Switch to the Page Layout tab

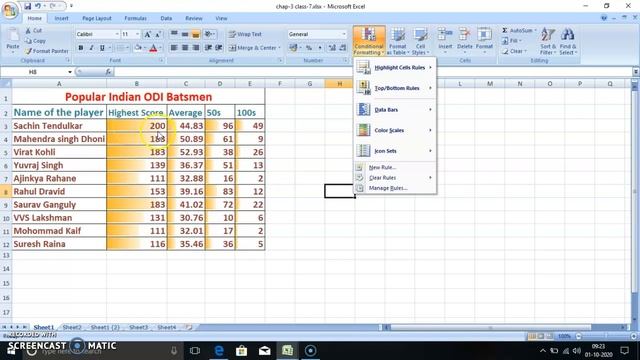tap(97, 18)
